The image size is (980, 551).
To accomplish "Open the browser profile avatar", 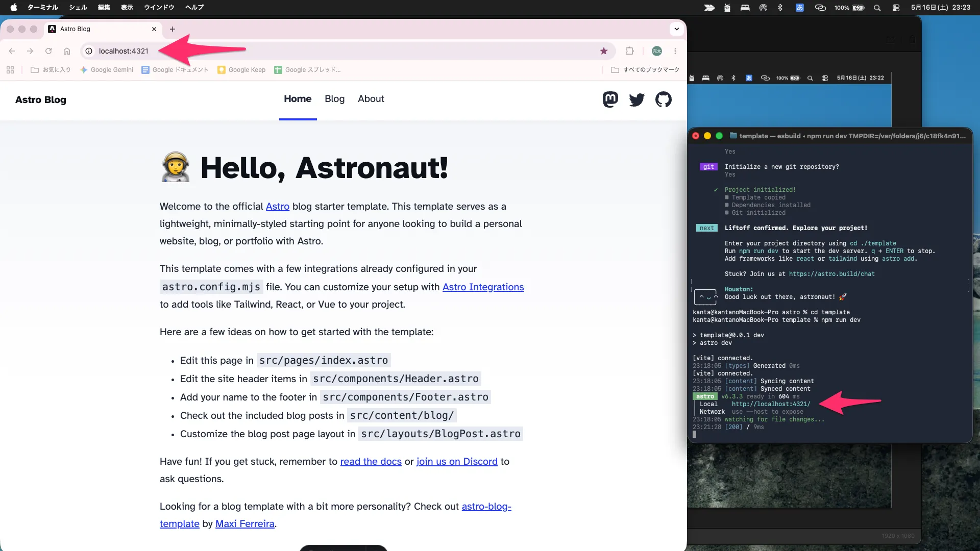I will click(657, 51).
